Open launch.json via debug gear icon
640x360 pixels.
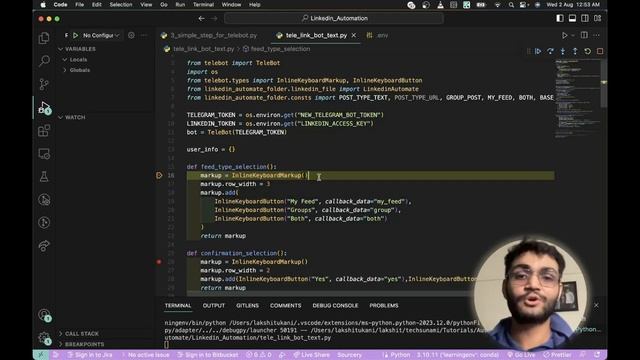(x=131, y=36)
